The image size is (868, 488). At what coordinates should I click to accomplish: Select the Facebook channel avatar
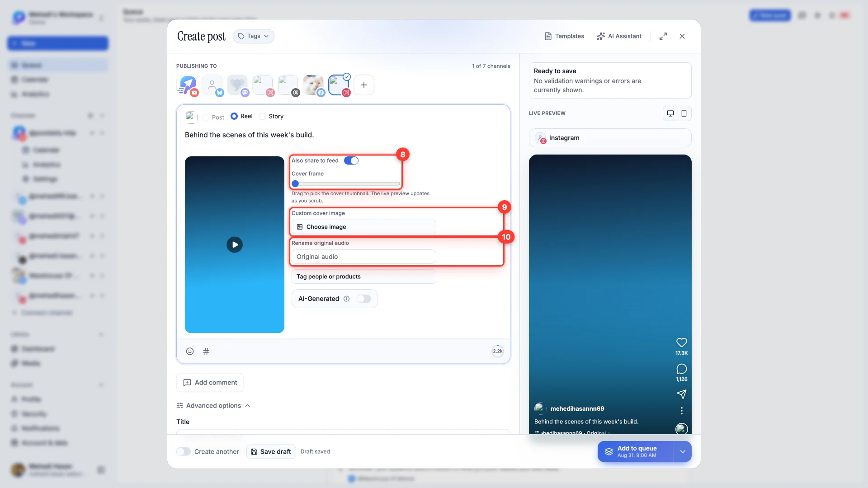pyautogui.click(x=314, y=85)
